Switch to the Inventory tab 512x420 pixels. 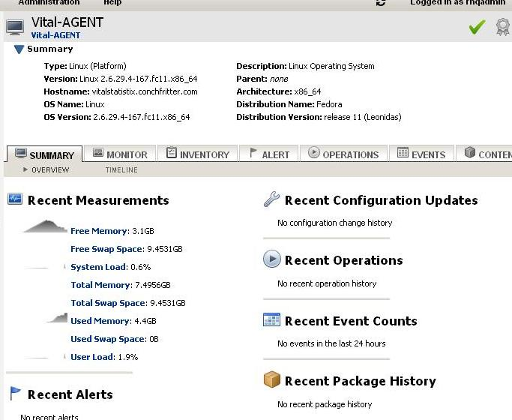[198, 154]
